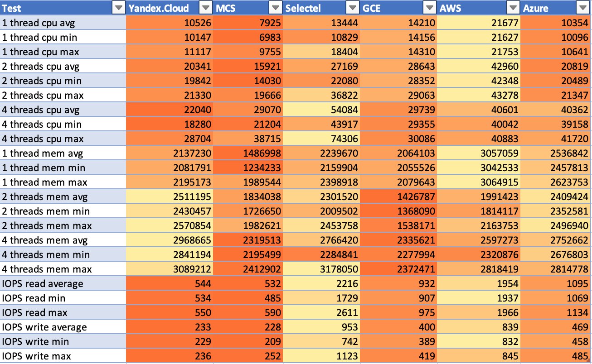Screen dimensions: 592x364
Task: Select the cell containing 2611
Action: point(321,313)
